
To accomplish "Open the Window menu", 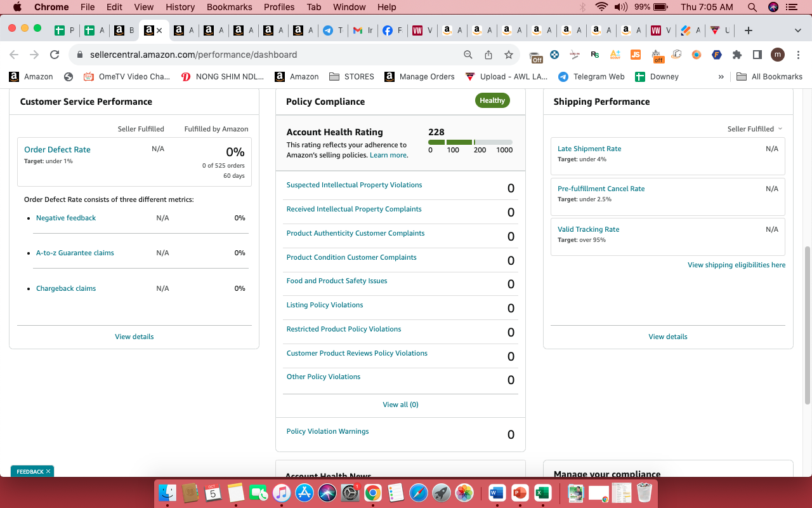I will pos(350,7).
